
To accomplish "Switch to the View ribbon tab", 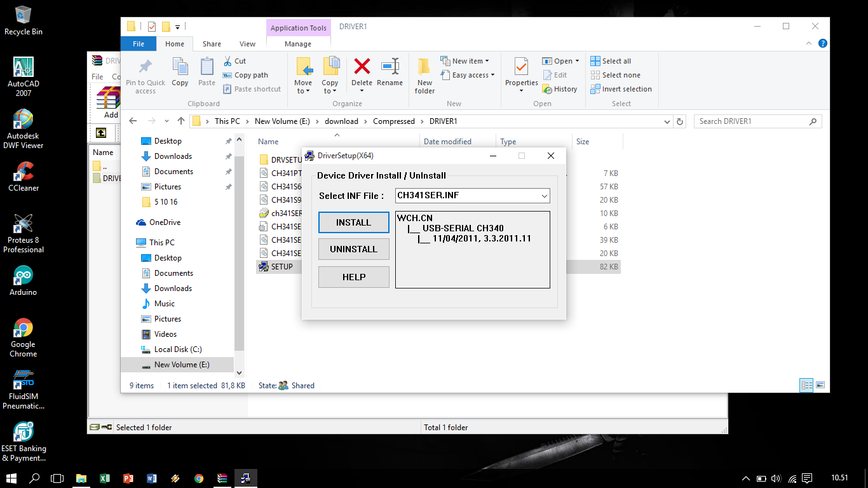I will pyautogui.click(x=247, y=44).
